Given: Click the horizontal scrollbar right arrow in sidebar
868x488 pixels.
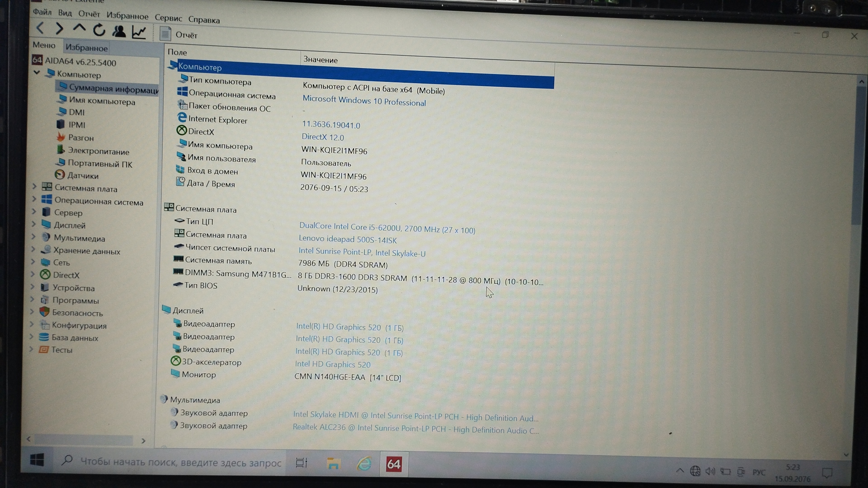Looking at the screenshot, I should point(143,441).
